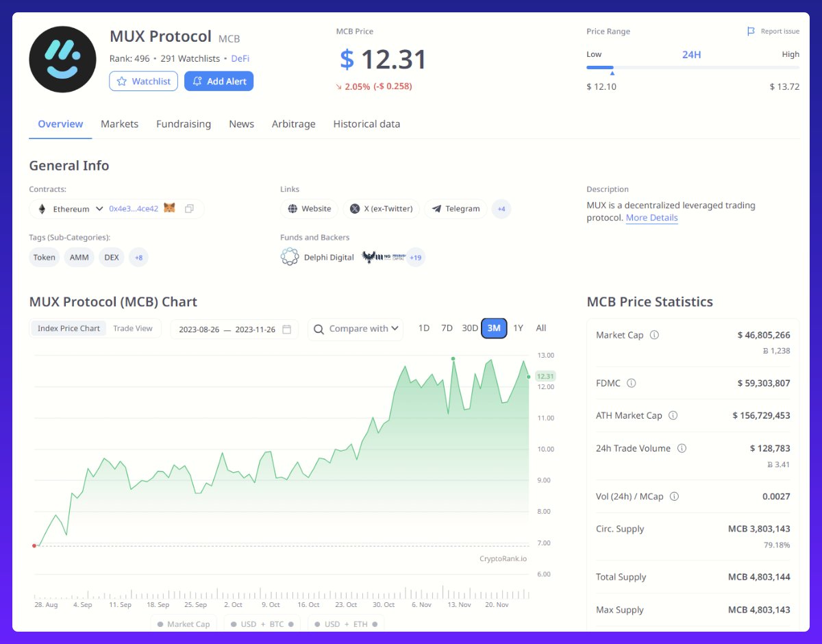This screenshot has height=644, width=822.
Task: Copy the contract address icon
Action: point(190,208)
